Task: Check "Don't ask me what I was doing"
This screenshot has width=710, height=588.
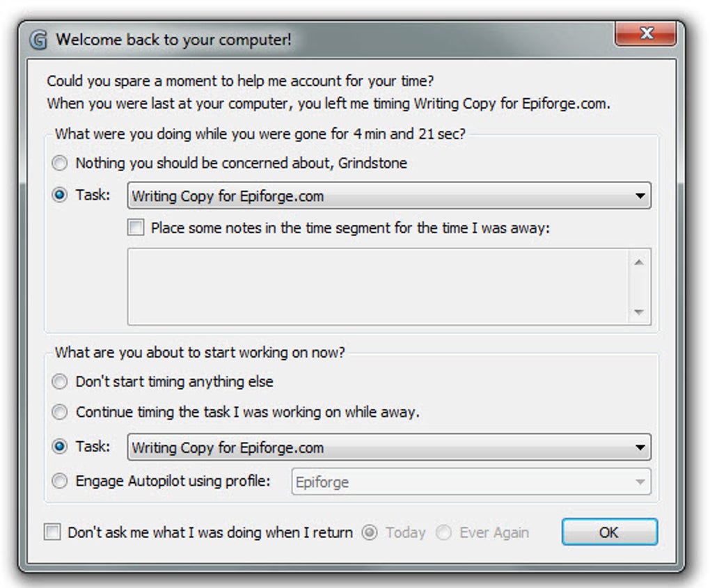Action: [53, 532]
